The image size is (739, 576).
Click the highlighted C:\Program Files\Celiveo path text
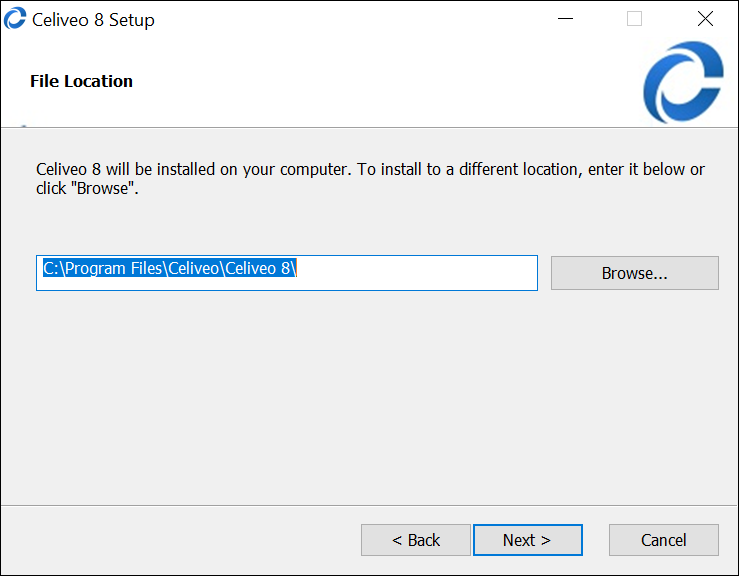tap(169, 269)
